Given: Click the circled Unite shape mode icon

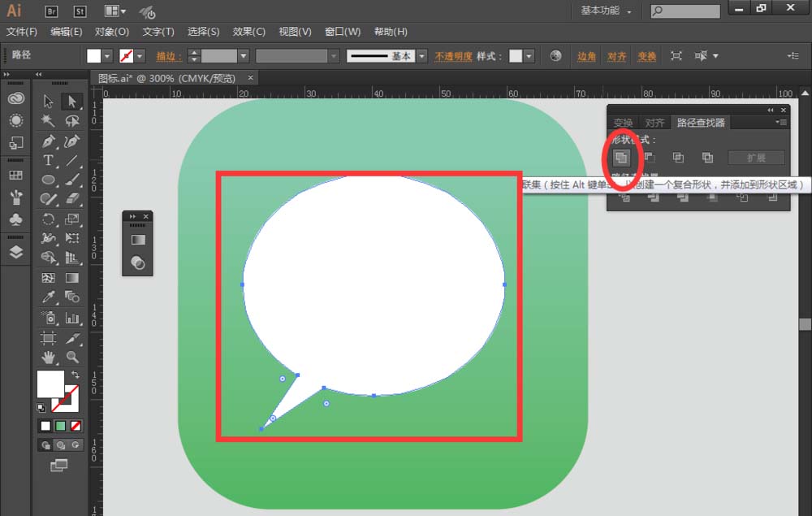Looking at the screenshot, I should (x=621, y=157).
